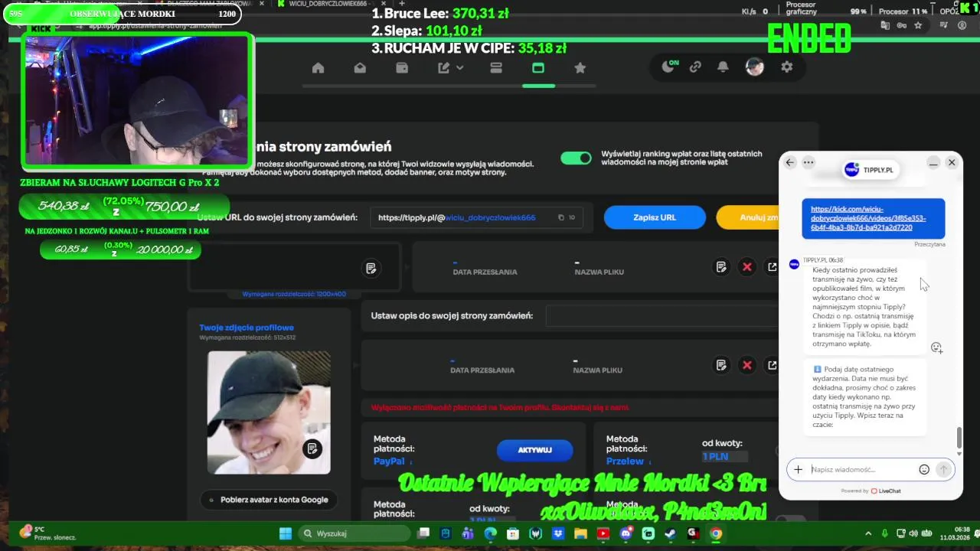Select the active green window icon in nav

click(538, 68)
